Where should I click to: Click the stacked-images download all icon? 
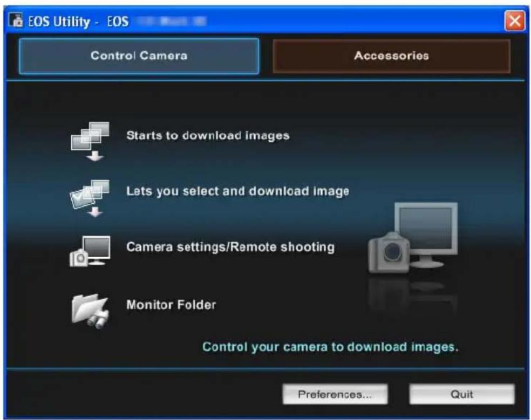(x=91, y=141)
